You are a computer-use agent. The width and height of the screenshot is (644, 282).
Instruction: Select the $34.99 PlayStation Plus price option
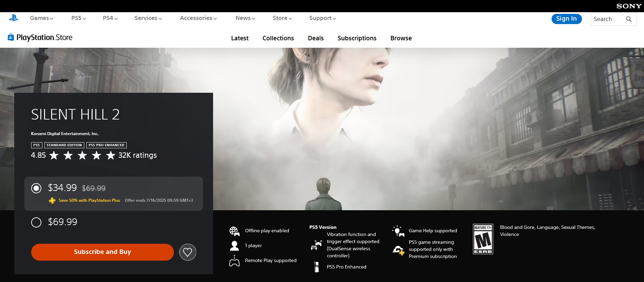pyautogui.click(x=36, y=188)
